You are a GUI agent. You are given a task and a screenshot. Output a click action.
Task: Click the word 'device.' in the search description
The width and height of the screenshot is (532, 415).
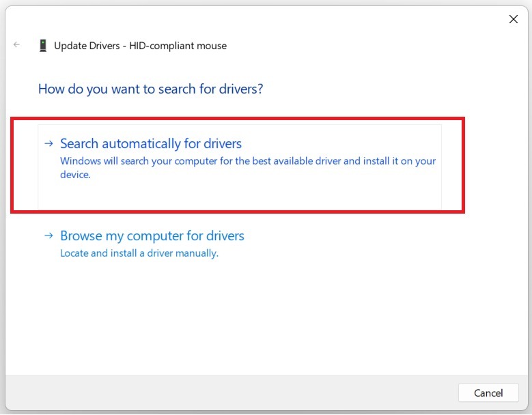pyautogui.click(x=75, y=175)
